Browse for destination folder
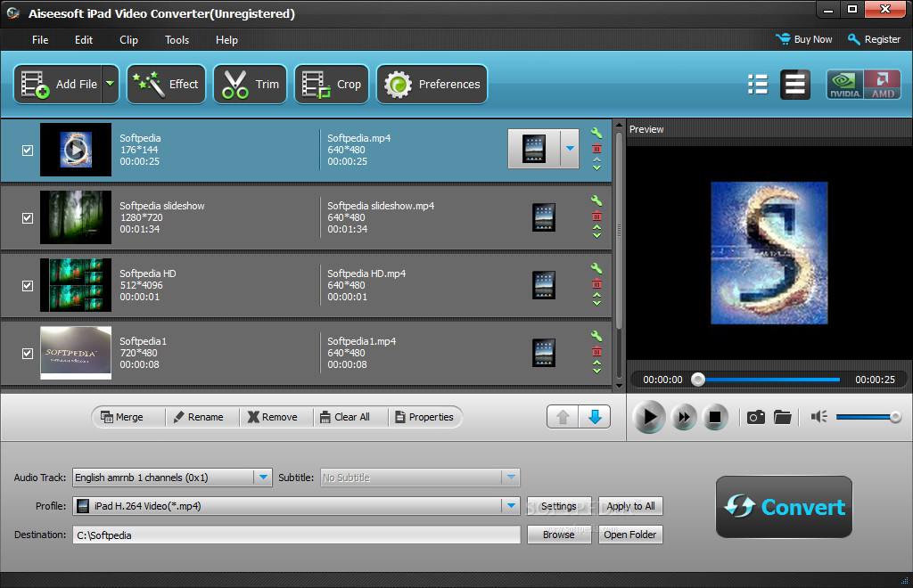The height and width of the screenshot is (588, 913). click(x=559, y=535)
